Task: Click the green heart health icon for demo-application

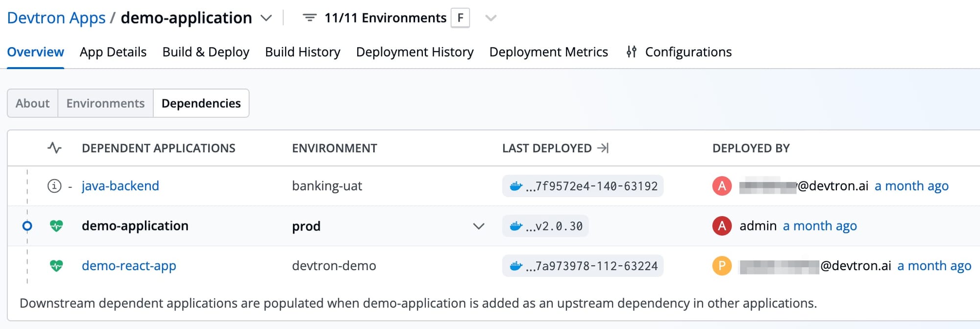Action: coord(56,226)
